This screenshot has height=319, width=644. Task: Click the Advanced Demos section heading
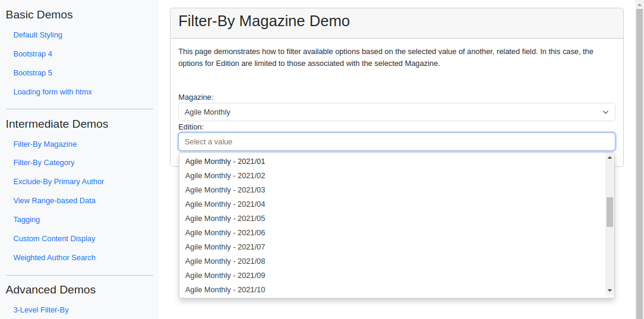pos(50,290)
